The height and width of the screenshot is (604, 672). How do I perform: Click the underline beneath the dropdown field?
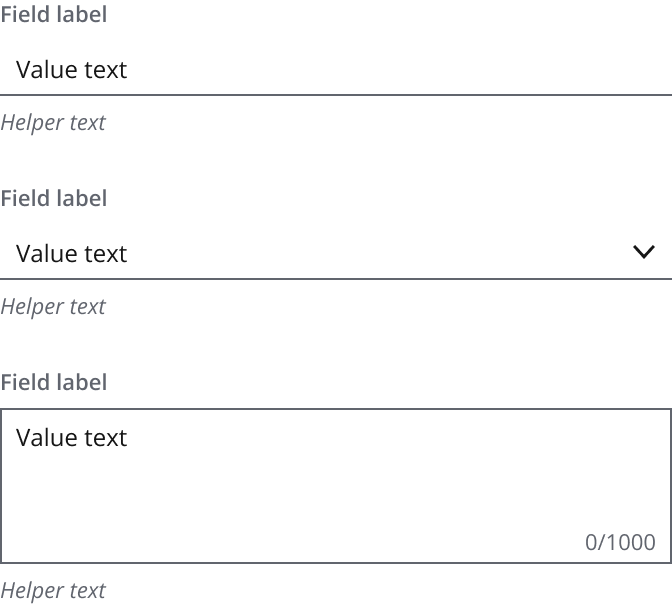tap(336, 279)
